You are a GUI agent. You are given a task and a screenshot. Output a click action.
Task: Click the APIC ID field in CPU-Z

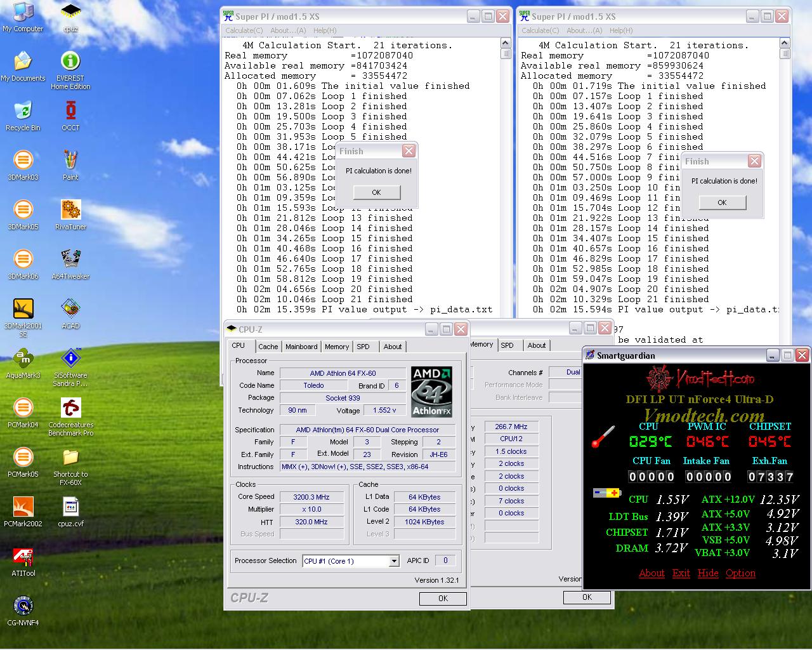(x=445, y=560)
